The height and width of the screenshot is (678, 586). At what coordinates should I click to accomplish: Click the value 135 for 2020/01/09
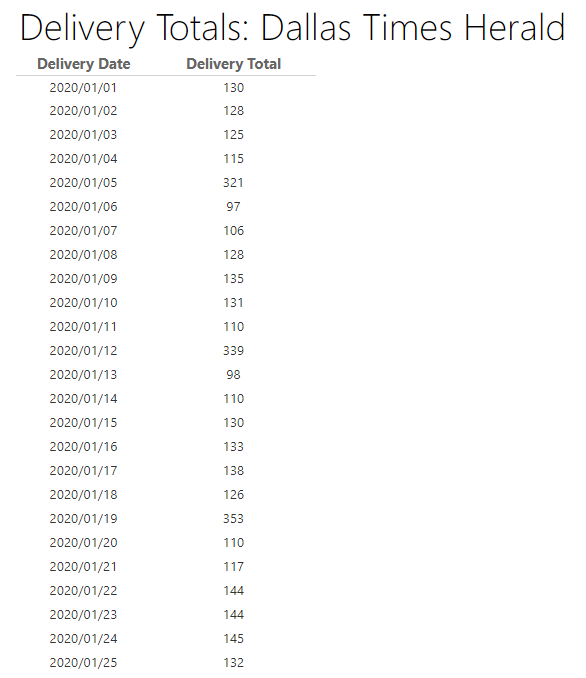click(234, 278)
